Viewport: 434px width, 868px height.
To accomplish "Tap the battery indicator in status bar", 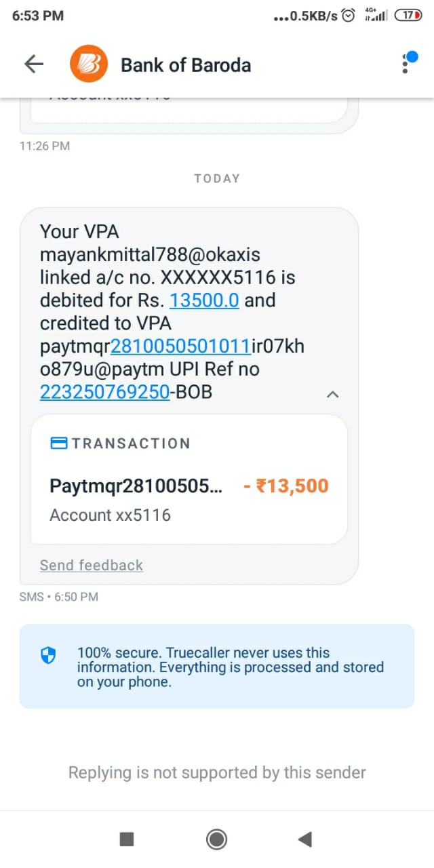I will tap(407, 16).
